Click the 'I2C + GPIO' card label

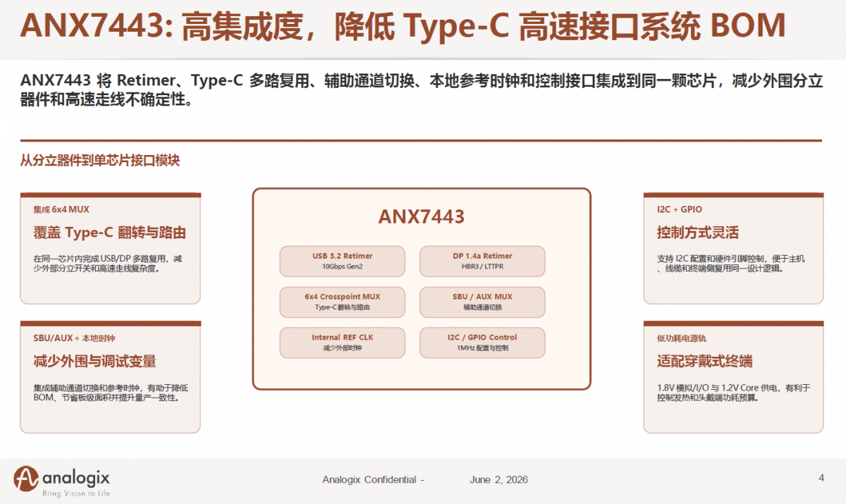coord(680,209)
